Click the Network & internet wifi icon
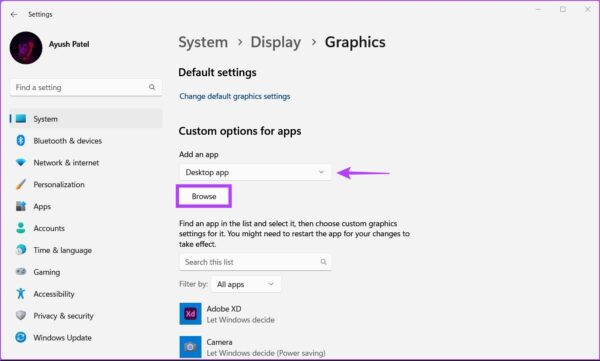Image resolution: width=600 pixels, height=361 pixels. pos(21,162)
